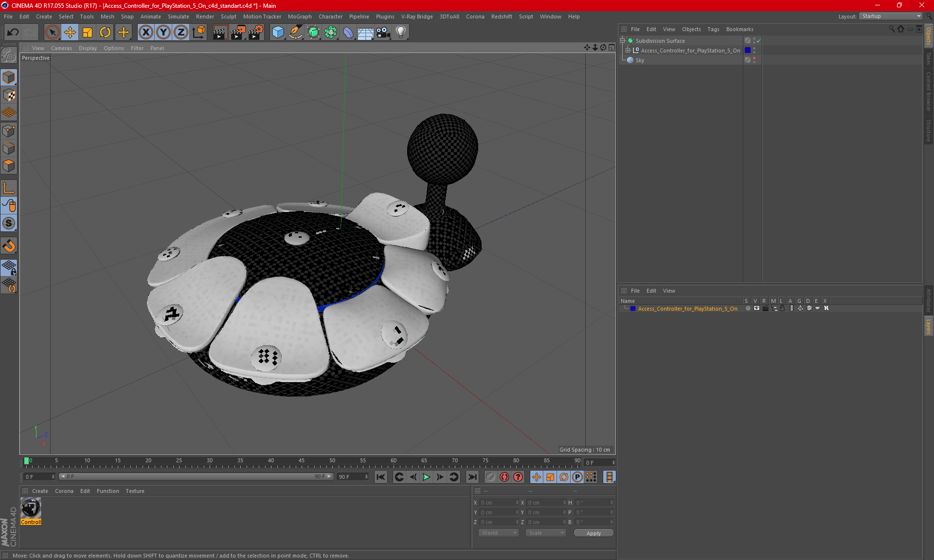This screenshot has width=934, height=560.
Task: Add a Light bulb object
Action: coord(401,33)
